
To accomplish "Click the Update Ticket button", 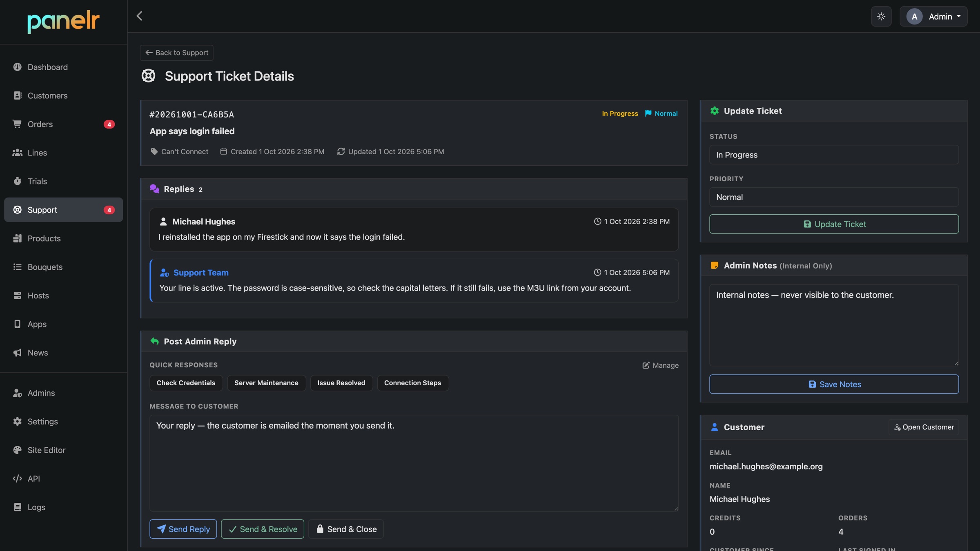I will 834,224.
